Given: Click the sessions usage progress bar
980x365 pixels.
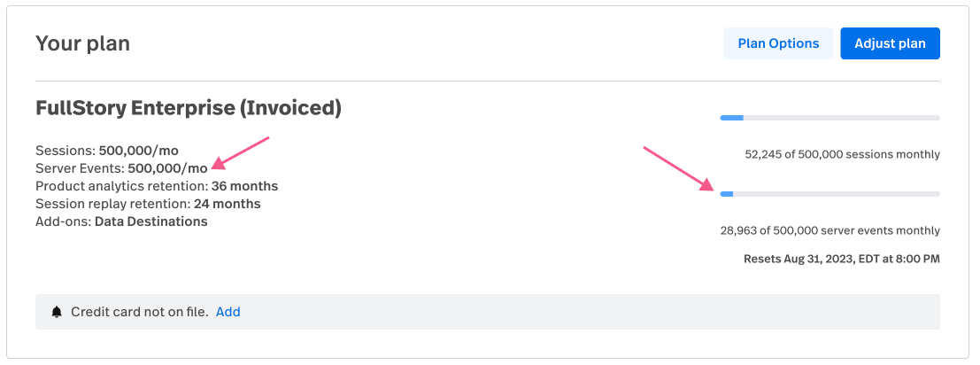Looking at the screenshot, I should [x=830, y=118].
